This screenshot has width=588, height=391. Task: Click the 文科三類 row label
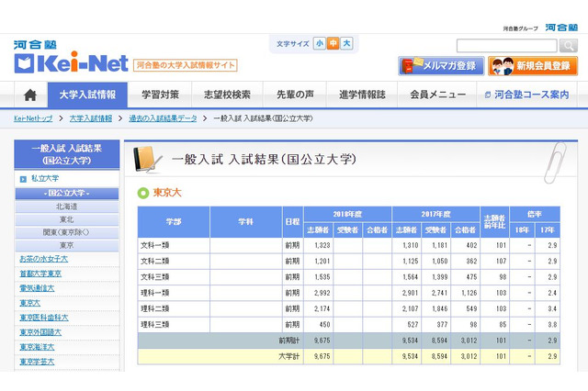155,277
